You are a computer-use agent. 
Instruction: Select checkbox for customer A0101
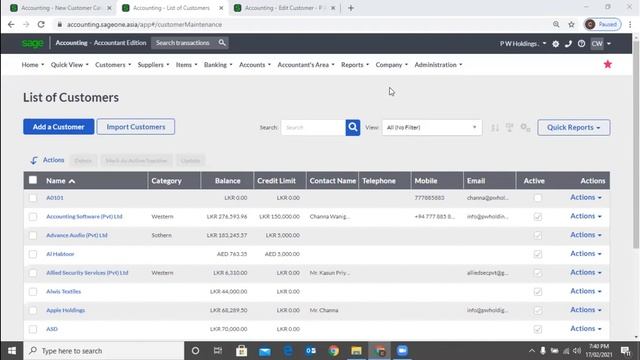(33, 198)
